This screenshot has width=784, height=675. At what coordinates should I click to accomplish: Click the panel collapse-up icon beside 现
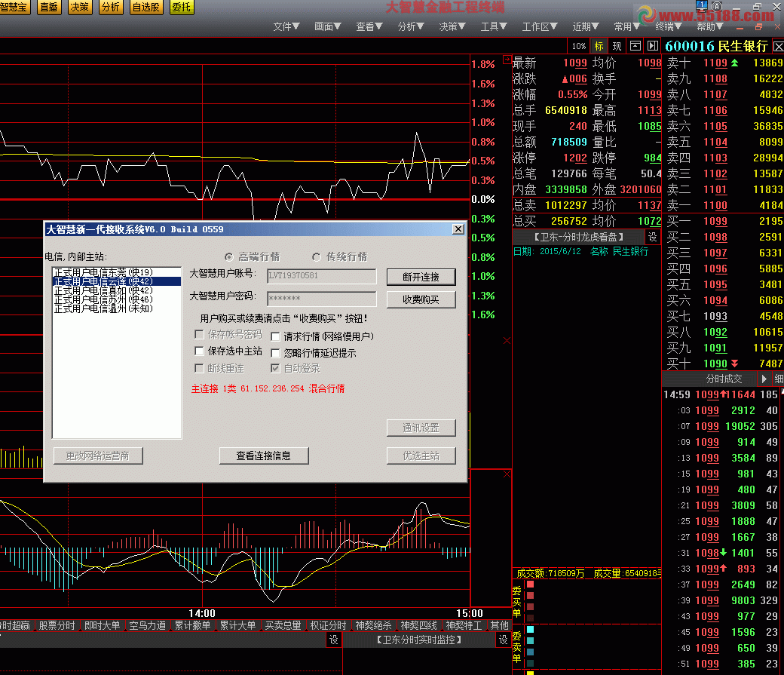tap(635, 46)
